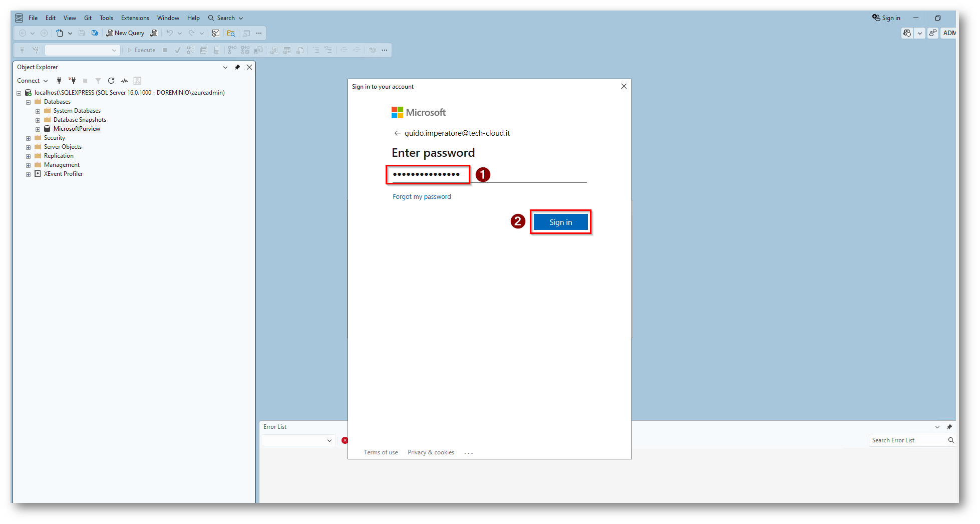980x524 pixels.
Task: Expand the MicrosoftPurview database node
Action: click(38, 129)
